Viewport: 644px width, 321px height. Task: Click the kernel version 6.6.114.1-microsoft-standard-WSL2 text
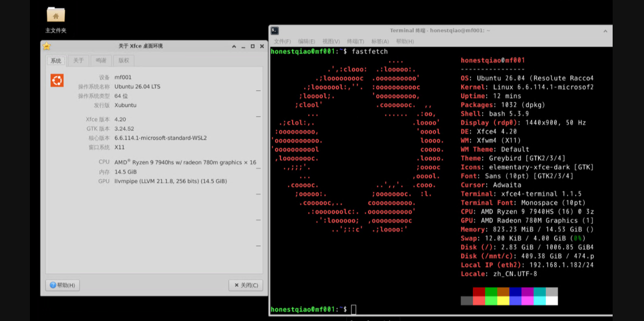coord(161,138)
